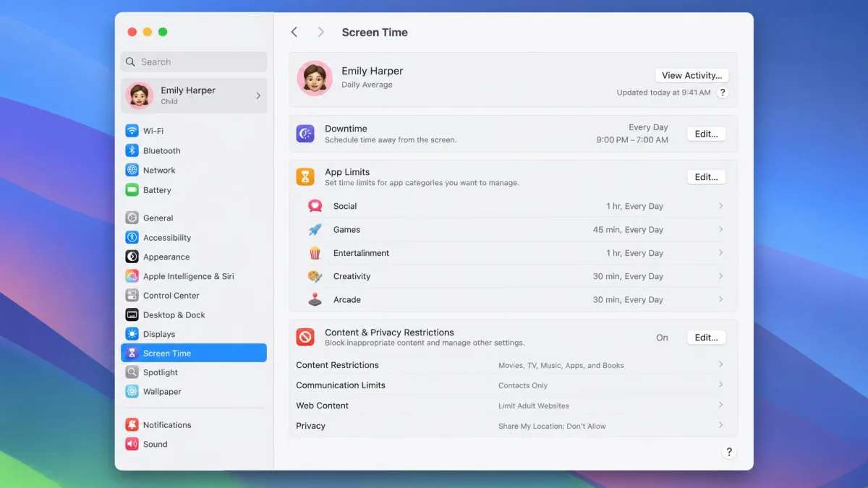Click 'Contacts Only' value
868x488 pixels.
click(x=523, y=385)
